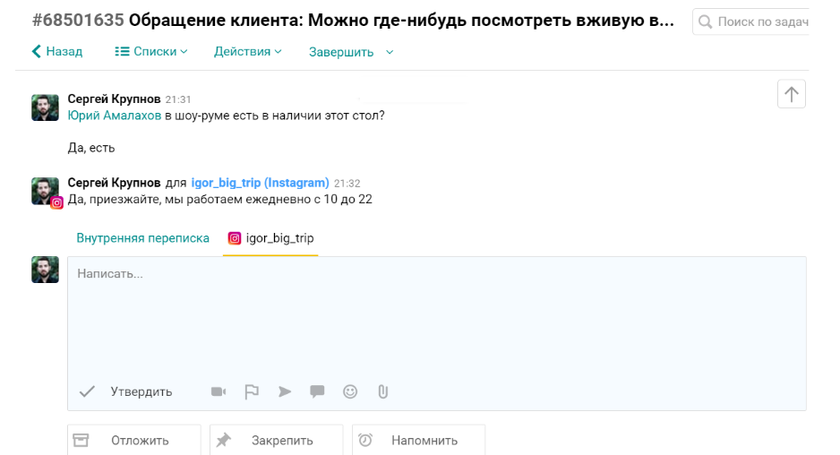The height and width of the screenshot is (455, 840).
Task: Click the Instagram badge on Сергей's avatar
Action: (x=57, y=203)
